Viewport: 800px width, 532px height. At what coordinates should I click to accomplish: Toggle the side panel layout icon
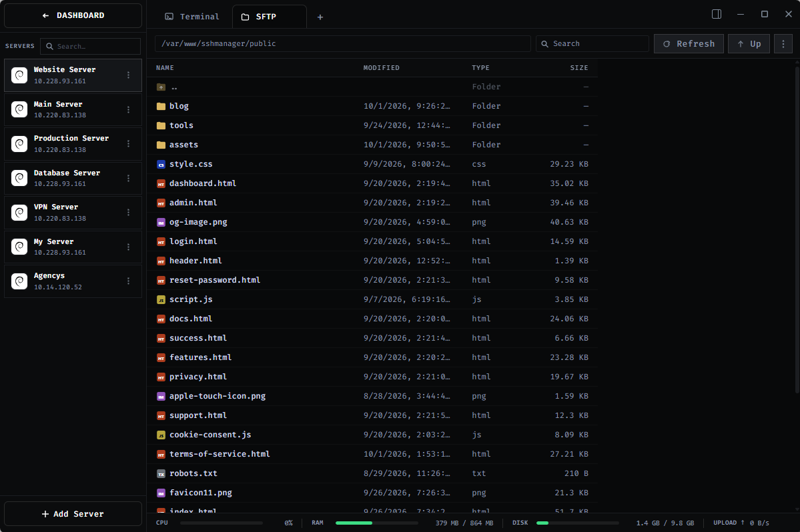click(717, 14)
